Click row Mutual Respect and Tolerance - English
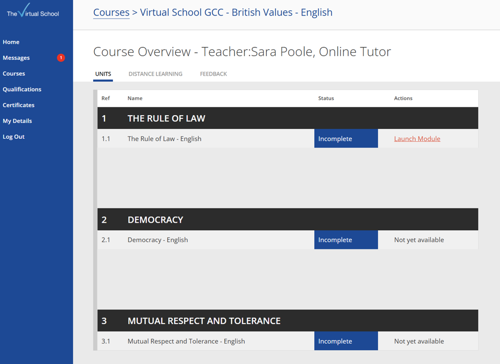Viewport: 500px width, 364px height. click(288, 341)
